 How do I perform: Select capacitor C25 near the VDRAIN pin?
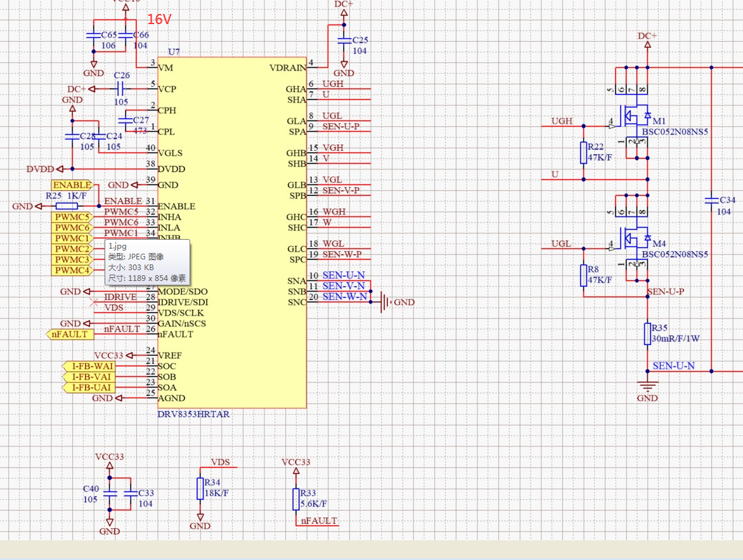click(x=344, y=41)
